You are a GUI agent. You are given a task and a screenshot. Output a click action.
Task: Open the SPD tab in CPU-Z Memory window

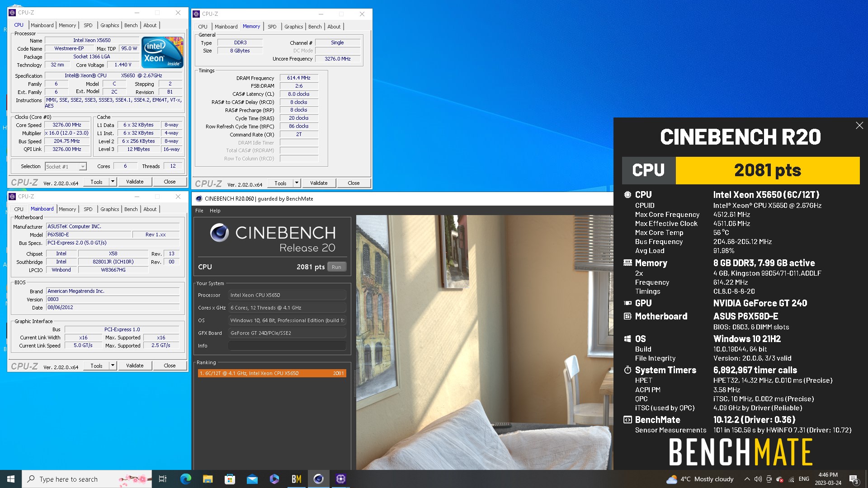(x=272, y=27)
